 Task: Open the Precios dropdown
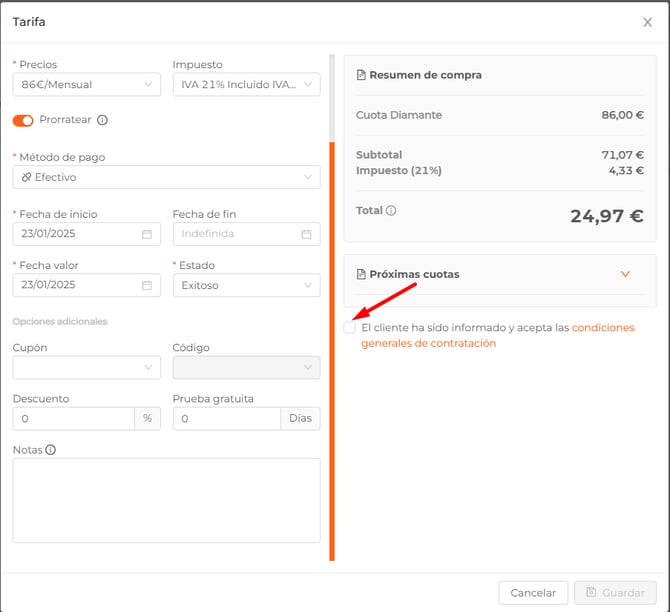coord(86,85)
